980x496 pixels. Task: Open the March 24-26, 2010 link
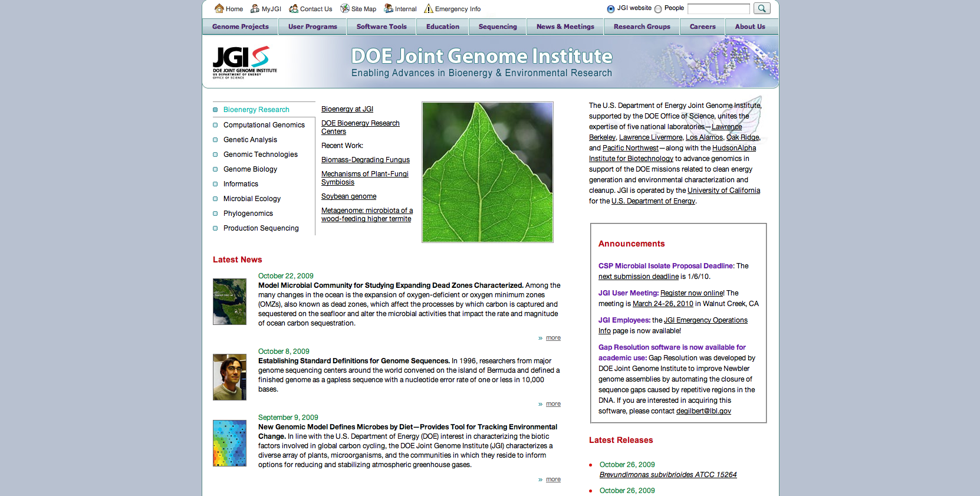(663, 304)
